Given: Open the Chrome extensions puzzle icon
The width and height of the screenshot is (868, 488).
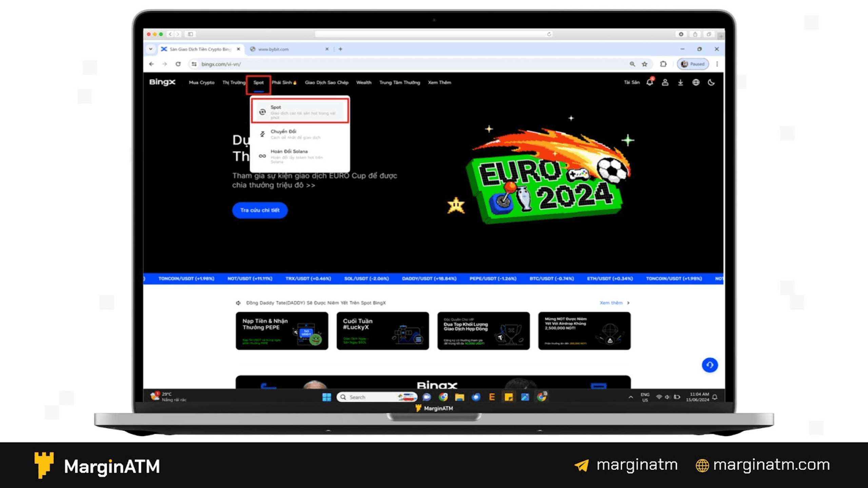Looking at the screenshot, I should (663, 64).
